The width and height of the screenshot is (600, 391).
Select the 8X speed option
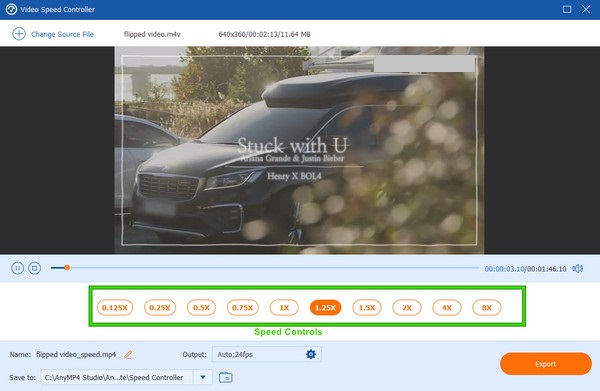tap(486, 308)
